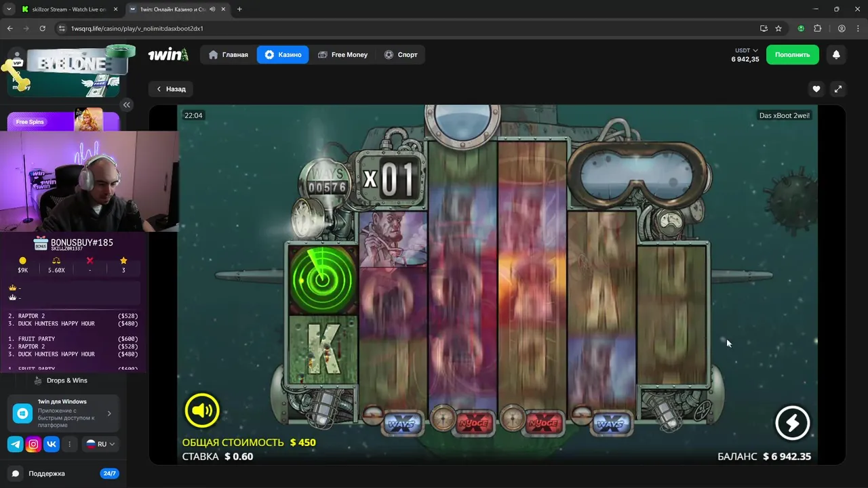Expand the game to fullscreen
The width and height of the screenshot is (868, 488).
[837, 89]
